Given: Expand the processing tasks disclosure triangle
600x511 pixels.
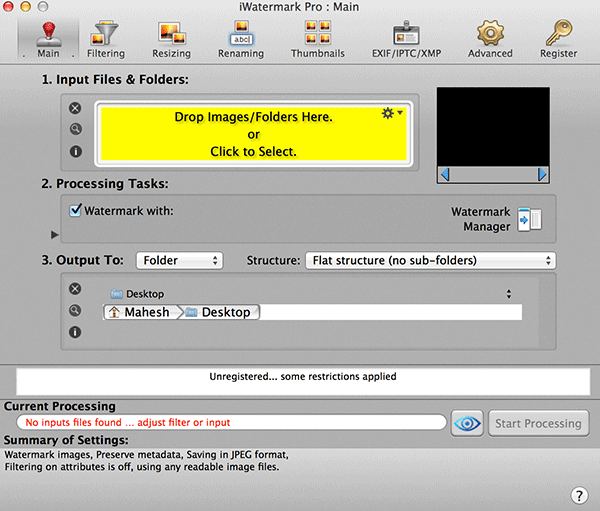Looking at the screenshot, I should pos(55,235).
